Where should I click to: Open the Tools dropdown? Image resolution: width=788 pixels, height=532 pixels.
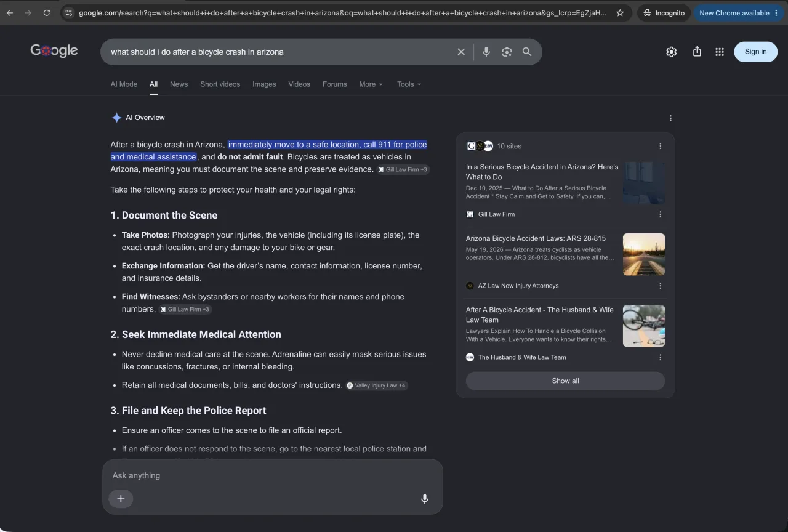pos(409,84)
